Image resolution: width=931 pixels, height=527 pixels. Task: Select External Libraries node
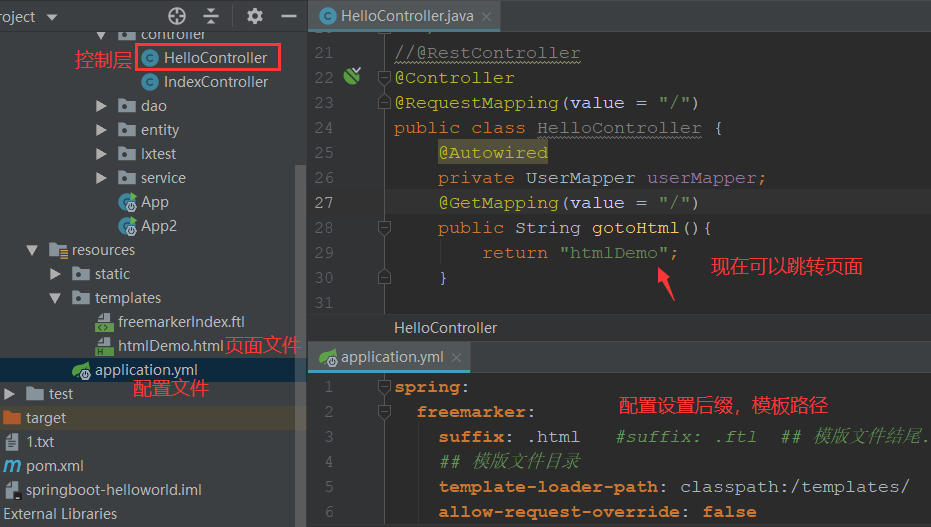(60, 514)
